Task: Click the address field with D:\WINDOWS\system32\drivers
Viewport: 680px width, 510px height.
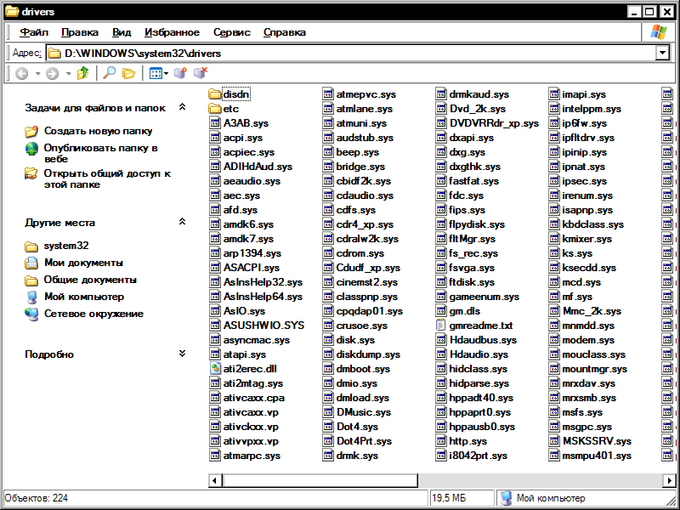Action: 350,53
